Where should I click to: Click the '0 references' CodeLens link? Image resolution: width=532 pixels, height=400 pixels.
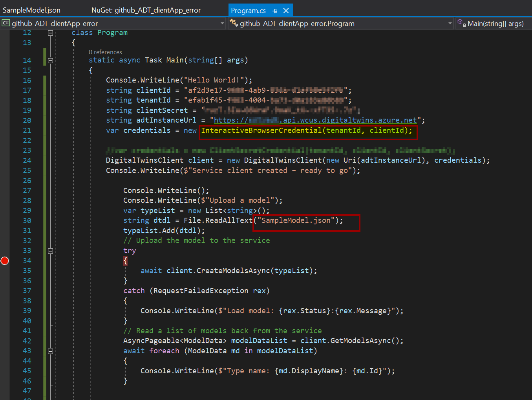[x=105, y=52]
